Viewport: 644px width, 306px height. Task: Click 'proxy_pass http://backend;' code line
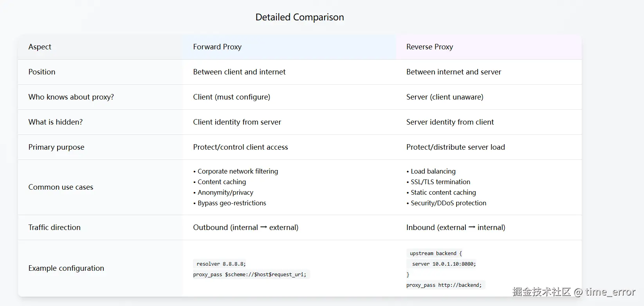point(444,285)
